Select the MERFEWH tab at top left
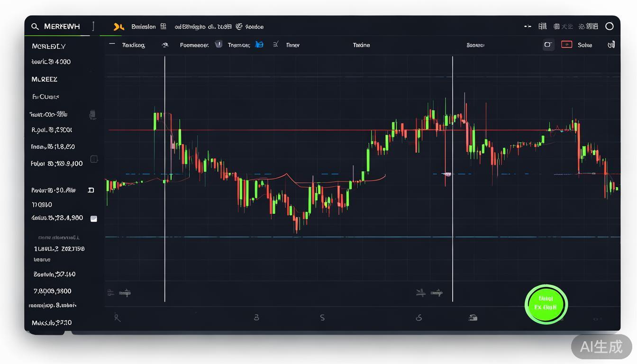Screen dimensions: 637x364 click(x=62, y=27)
